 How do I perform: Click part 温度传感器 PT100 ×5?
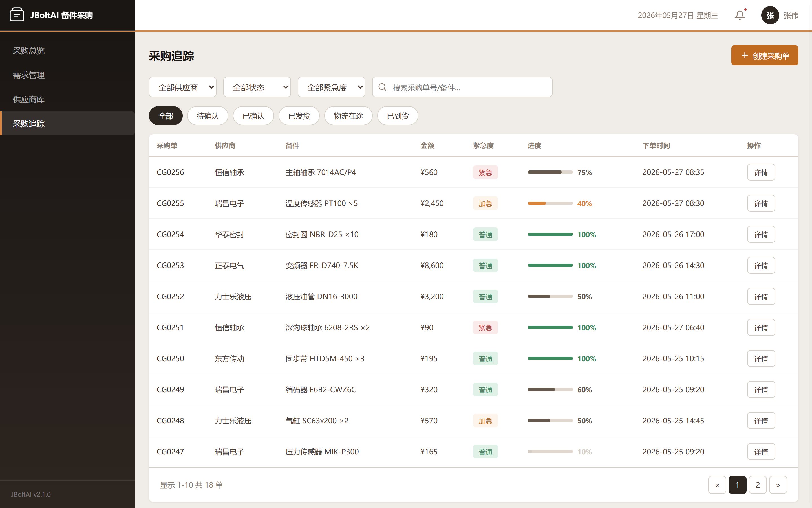click(321, 203)
